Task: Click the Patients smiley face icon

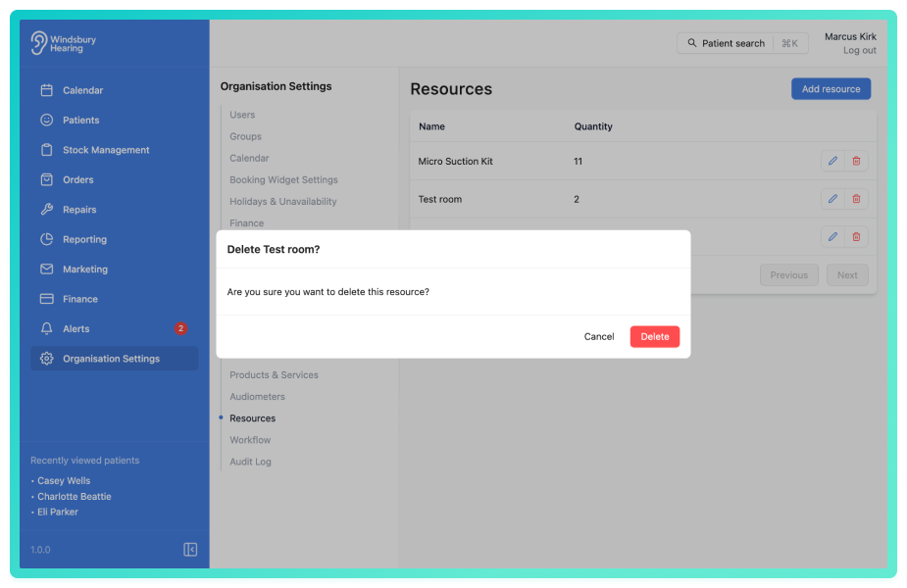Action: coord(47,120)
